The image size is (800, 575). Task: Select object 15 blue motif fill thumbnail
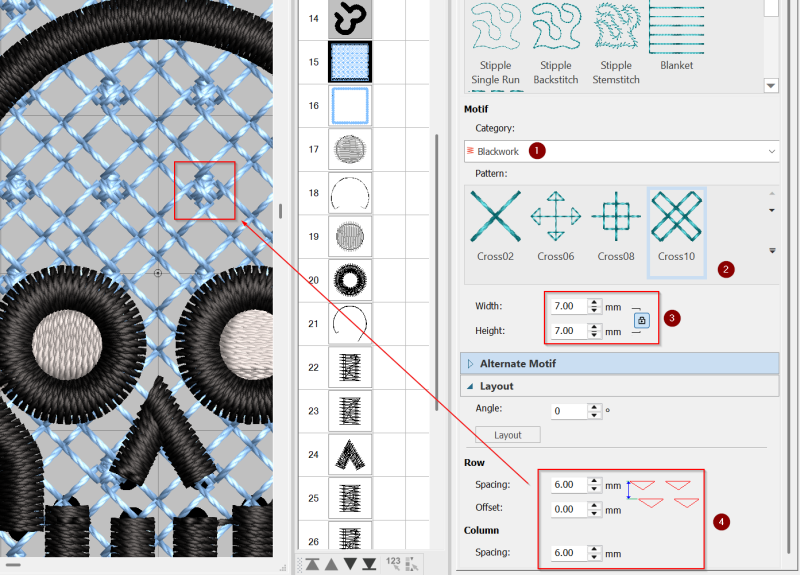click(350, 62)
